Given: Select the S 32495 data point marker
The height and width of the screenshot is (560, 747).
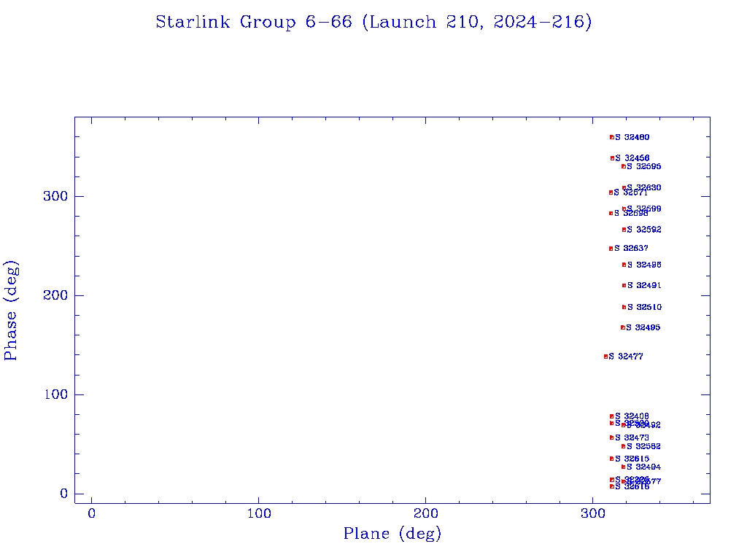Looking at the screenshot, I should click(623, 327).
